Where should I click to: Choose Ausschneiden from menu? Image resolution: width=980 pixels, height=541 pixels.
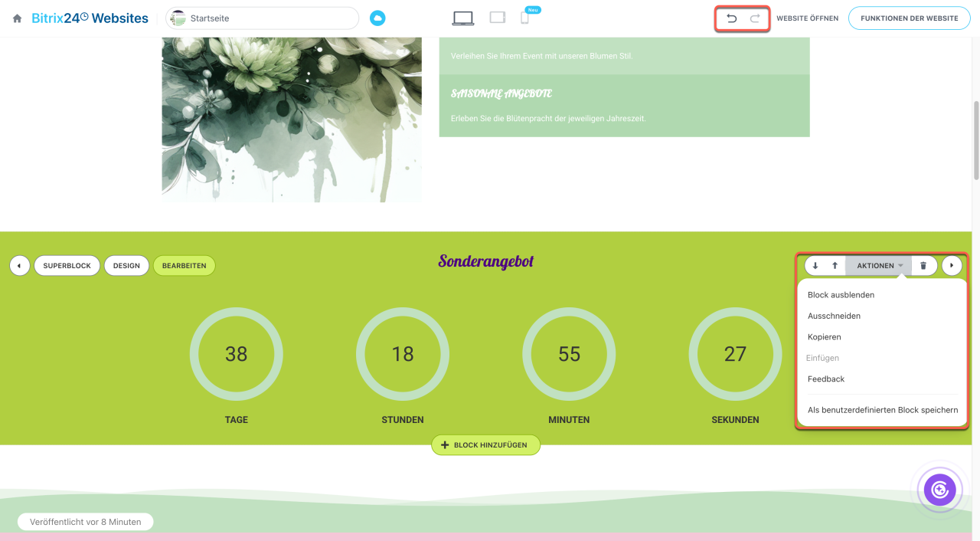point(834,316)
